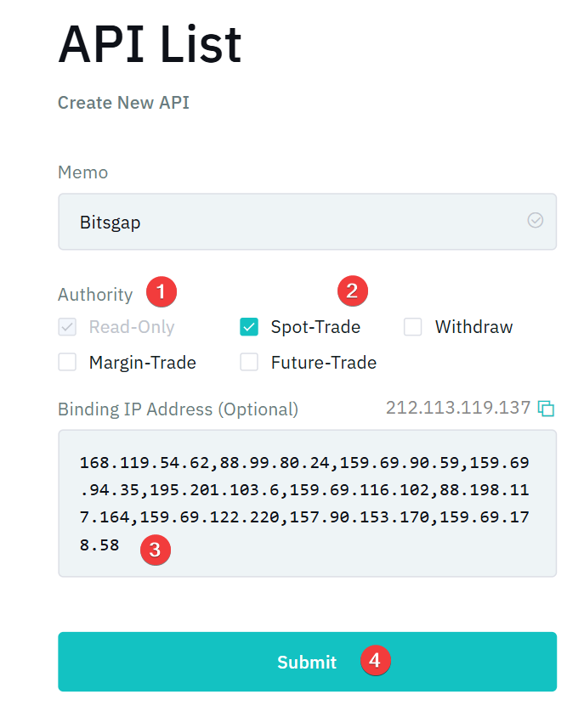
Task: Click red step marker number 1
Action: 162,292
